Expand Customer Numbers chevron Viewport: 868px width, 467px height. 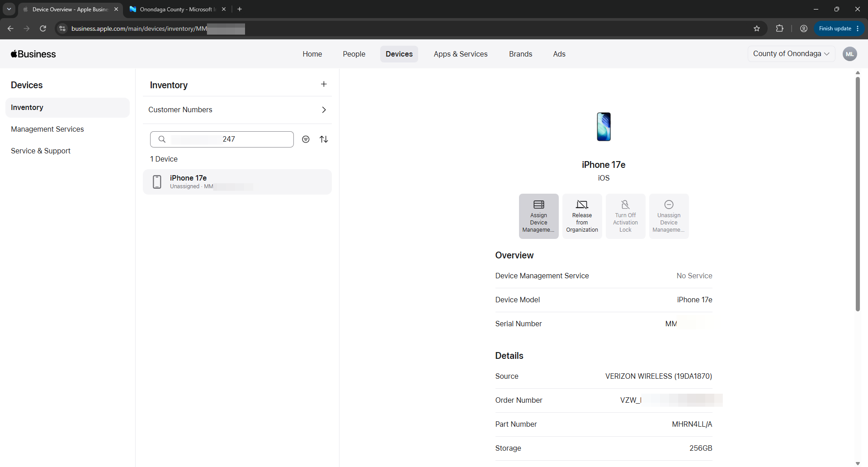tap(324, 110)
